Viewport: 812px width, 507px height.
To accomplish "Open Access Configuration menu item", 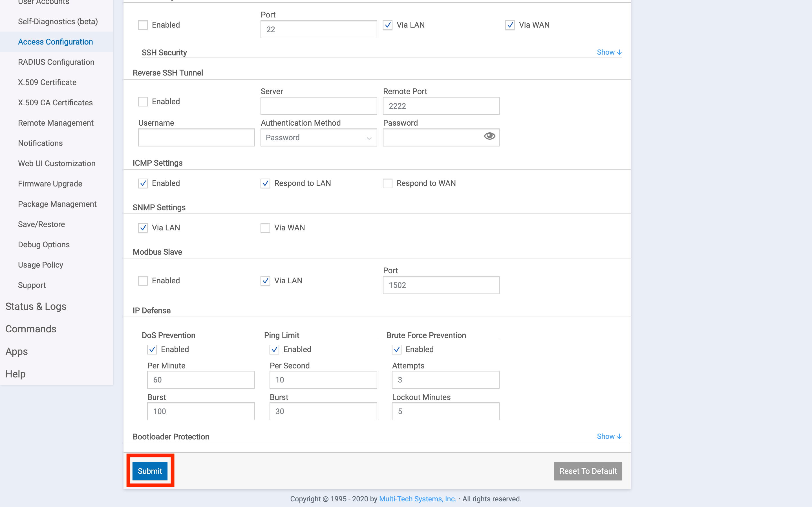I will pyautogui.click(x=56, y=41).
